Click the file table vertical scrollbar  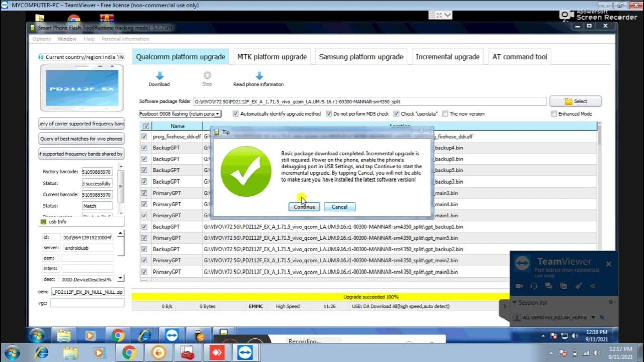pyautogui.click(x=598, y=201)
